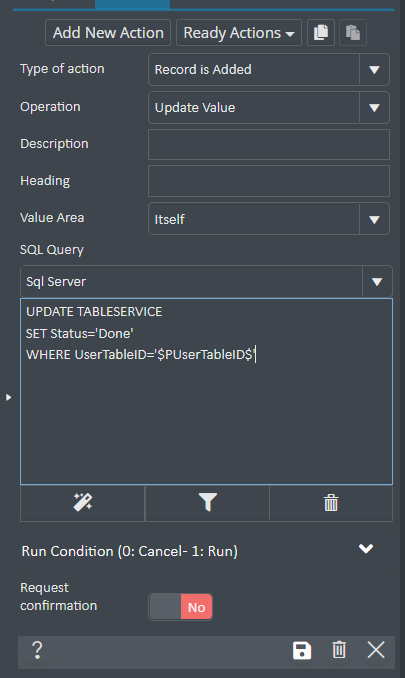Screen dimensions: 405x678
Task: Open the Ready Actions menu
Action: point(239,33)
